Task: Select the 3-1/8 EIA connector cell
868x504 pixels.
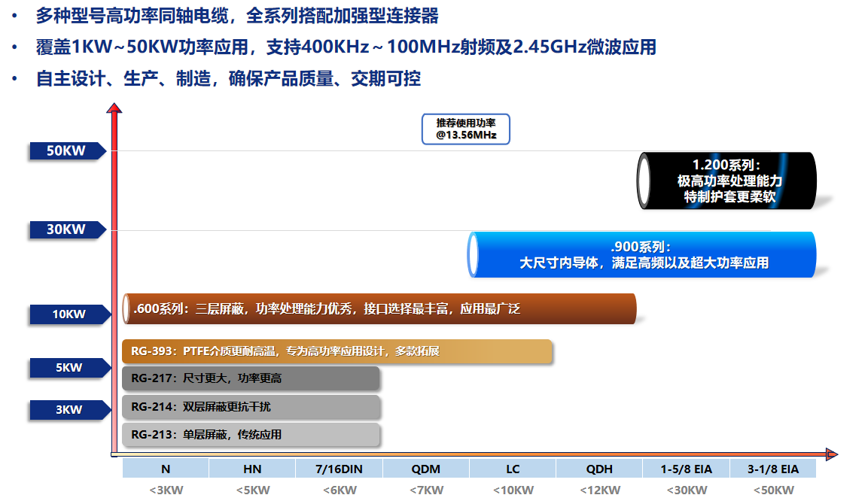Action: coord(773,469)
